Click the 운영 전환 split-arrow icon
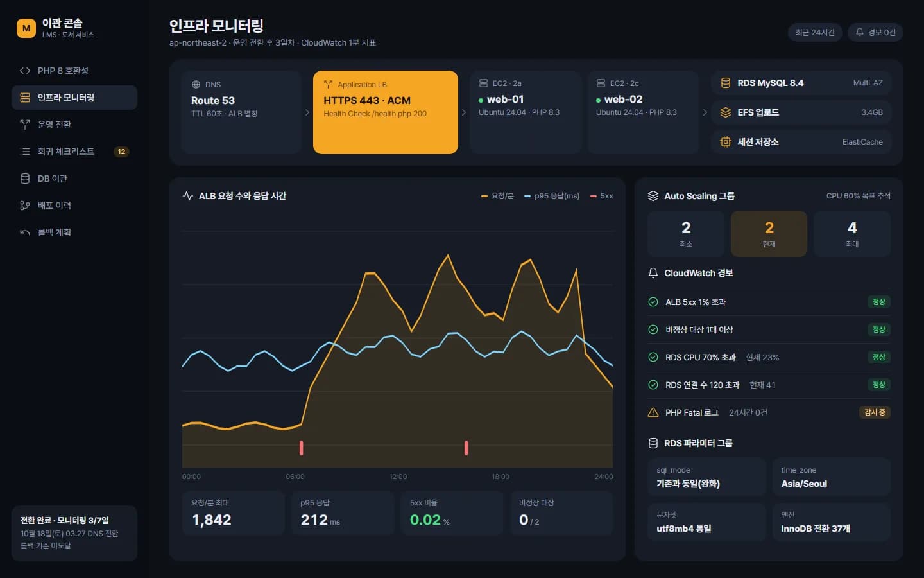The image size is (924, 578). click(25, 125)
